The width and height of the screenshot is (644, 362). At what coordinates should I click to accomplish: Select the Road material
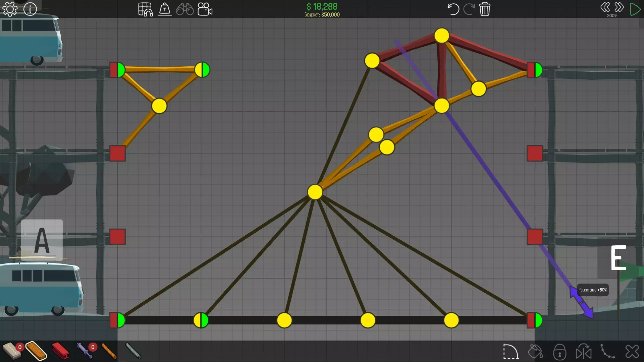11,351
